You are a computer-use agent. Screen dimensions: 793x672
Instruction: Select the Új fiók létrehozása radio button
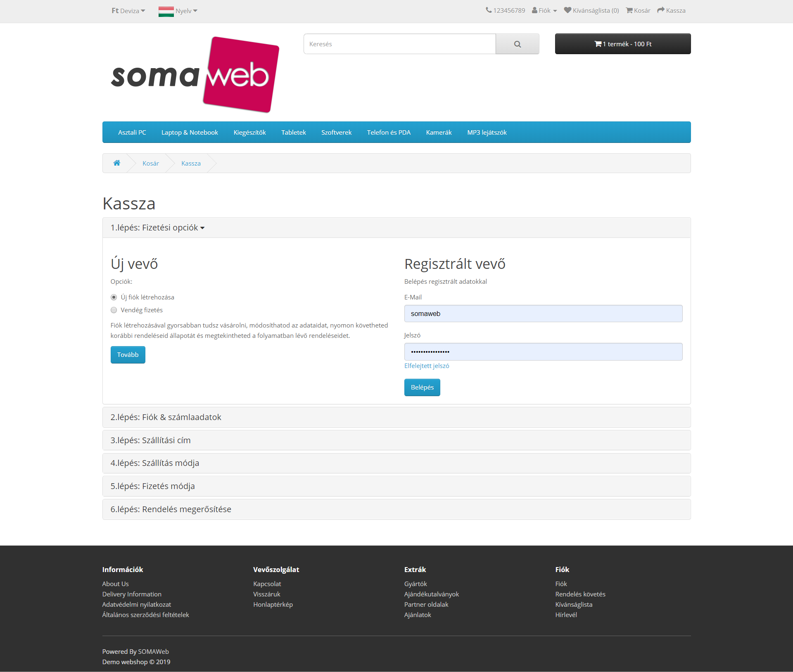point(114,297)
